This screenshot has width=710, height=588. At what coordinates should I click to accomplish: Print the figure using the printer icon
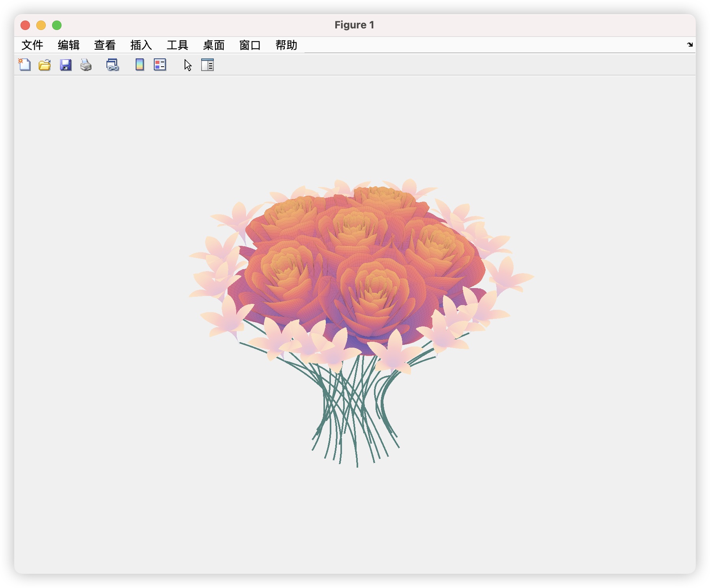[x=86, y=65]
